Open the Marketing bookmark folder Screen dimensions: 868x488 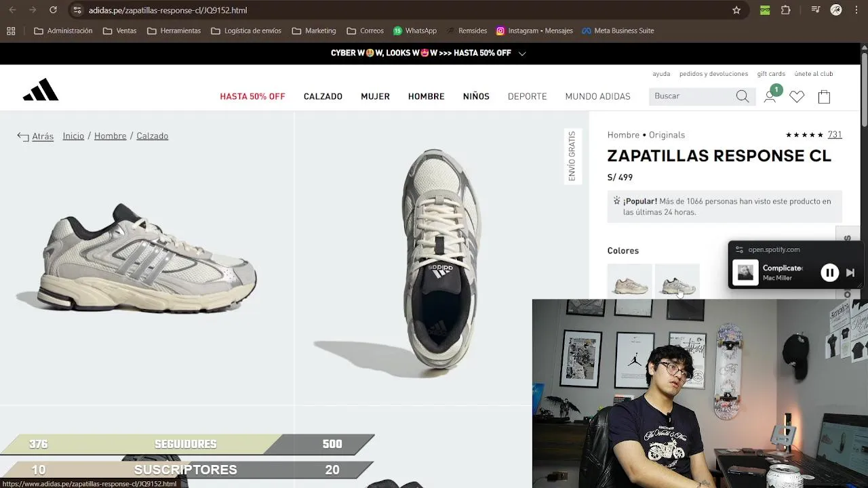(314, 30)
